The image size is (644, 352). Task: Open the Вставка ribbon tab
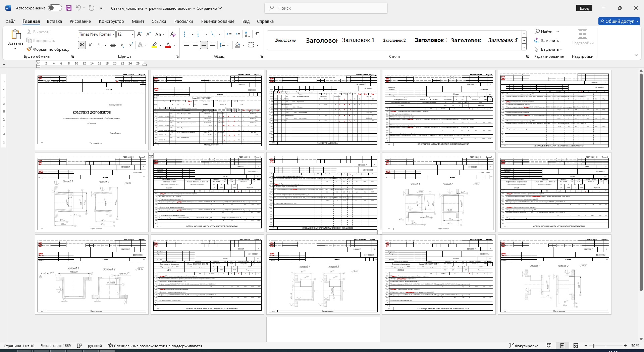pos(54,21)
